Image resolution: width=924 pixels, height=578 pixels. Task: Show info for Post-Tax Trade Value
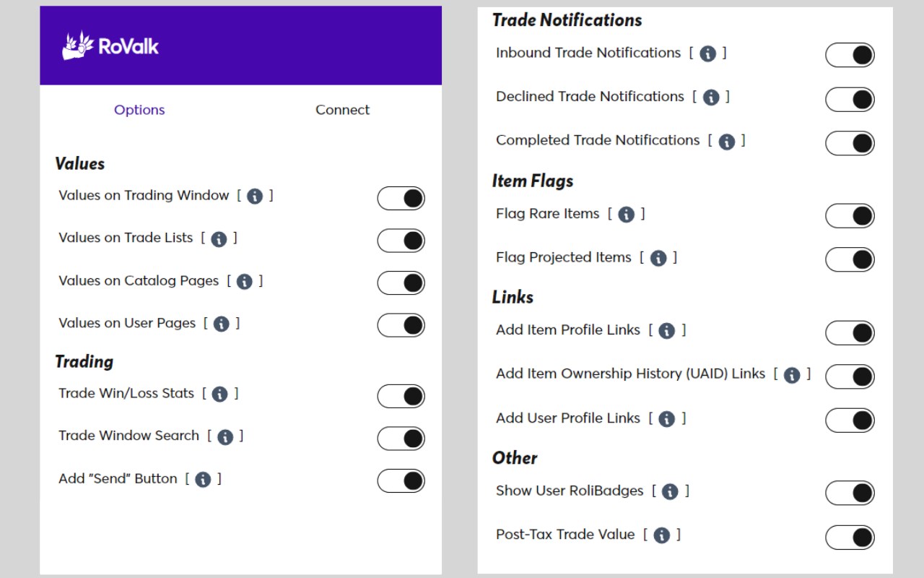(x=661, y=535)
